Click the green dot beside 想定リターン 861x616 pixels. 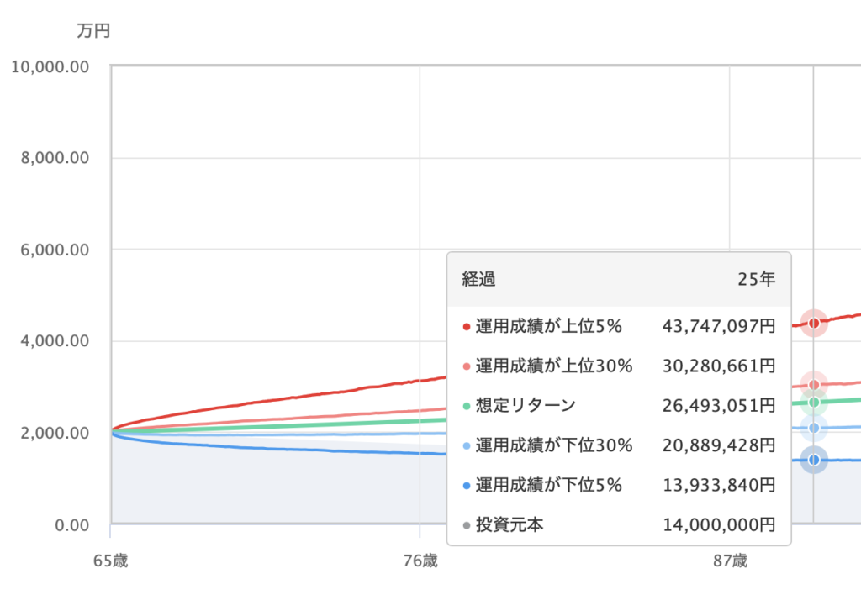[x=467, y=406]
